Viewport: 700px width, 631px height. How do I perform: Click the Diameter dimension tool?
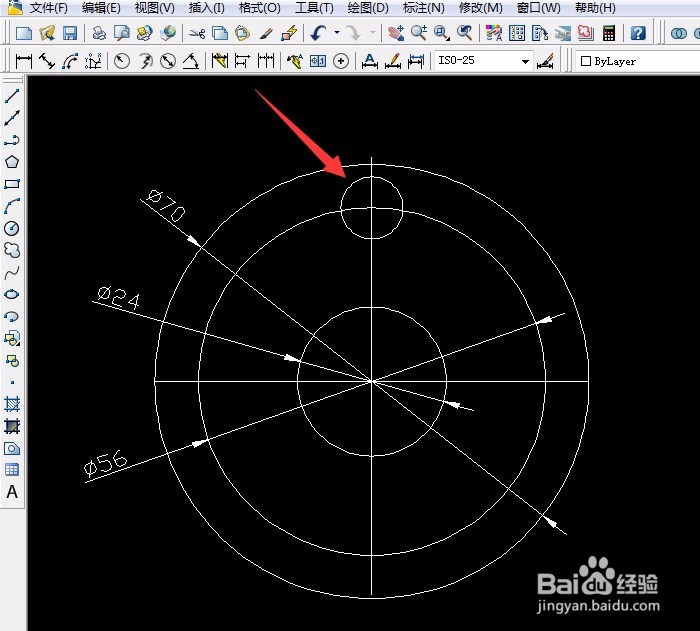coord(168,61)
